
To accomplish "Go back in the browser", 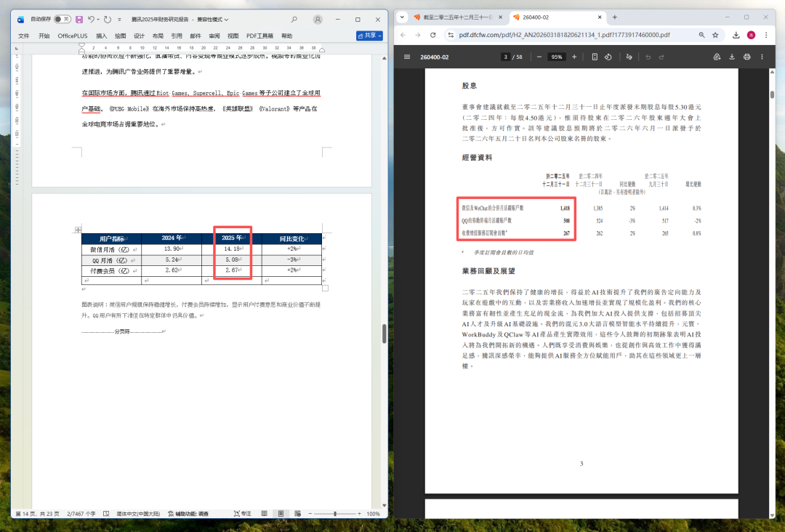I will click(x=403, y=35).
